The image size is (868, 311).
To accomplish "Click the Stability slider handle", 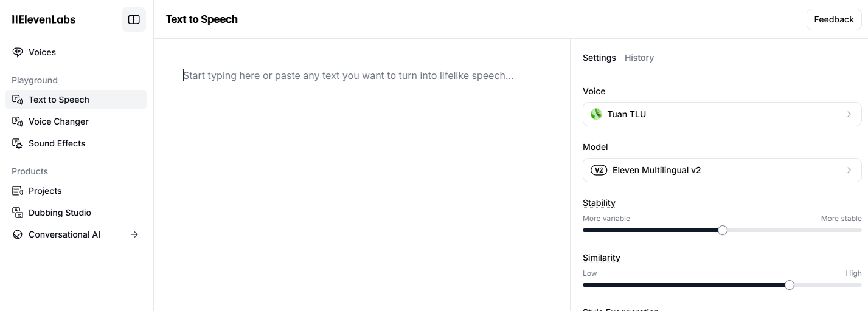I will coord(723,230).
